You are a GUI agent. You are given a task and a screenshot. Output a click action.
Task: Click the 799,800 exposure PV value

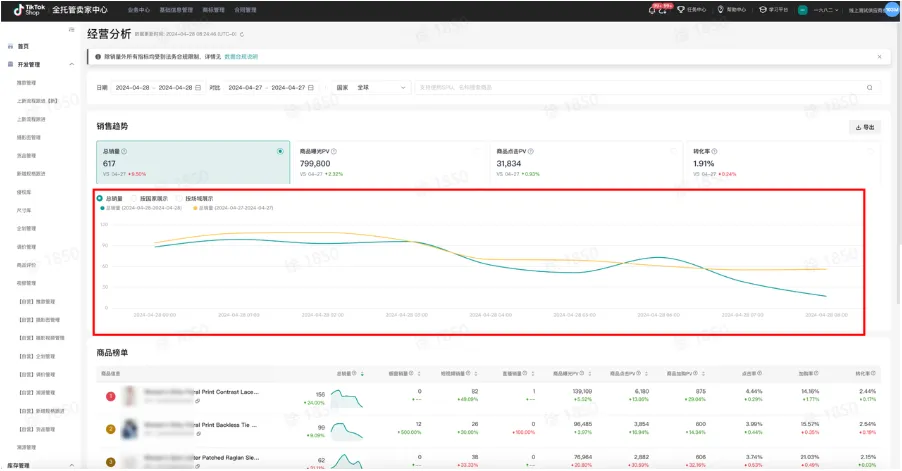(x=315, y=164)
